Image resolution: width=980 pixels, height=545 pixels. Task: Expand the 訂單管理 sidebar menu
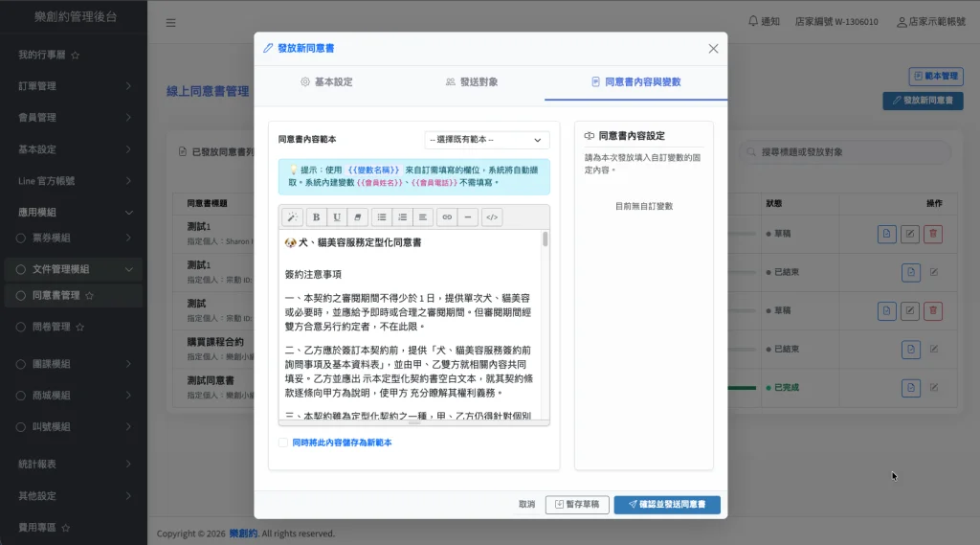tap(74, 86)
